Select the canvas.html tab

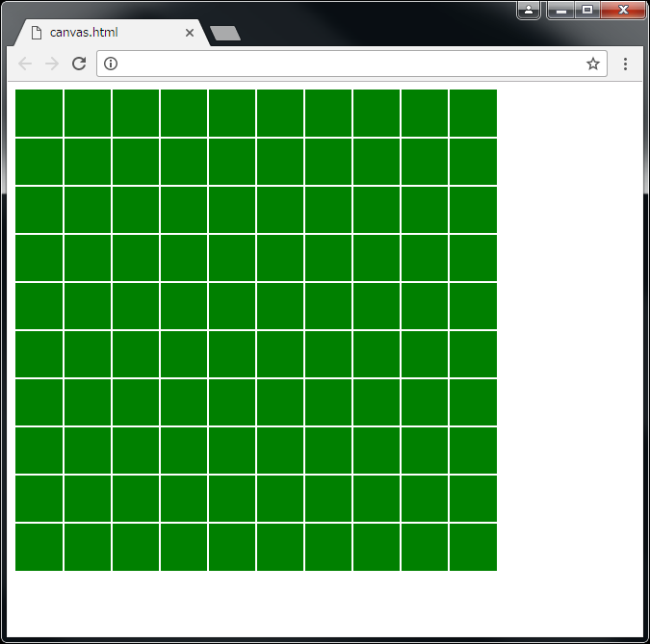(x=112, y=33)
